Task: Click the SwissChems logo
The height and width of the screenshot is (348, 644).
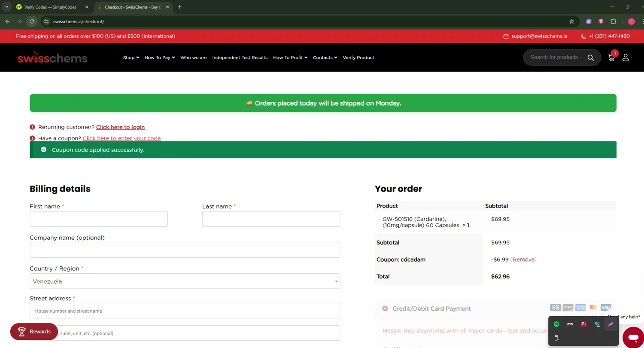Action: tap(52, 58)
